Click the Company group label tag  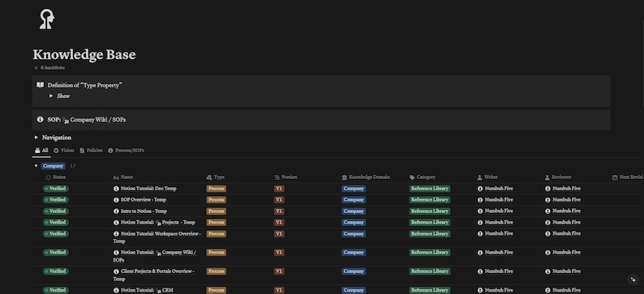53,166
